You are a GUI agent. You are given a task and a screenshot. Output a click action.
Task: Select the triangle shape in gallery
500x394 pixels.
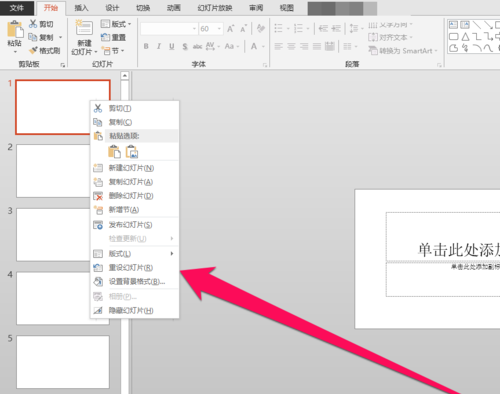click(465, 36)
